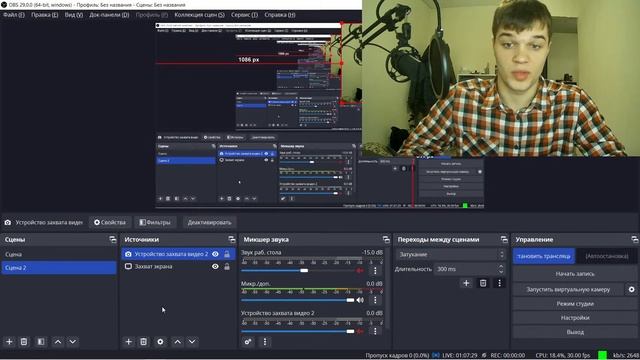This screenshot has width=640, height=360.
Task: Open the Затухание transition dropdown
Action: point(451,254)
